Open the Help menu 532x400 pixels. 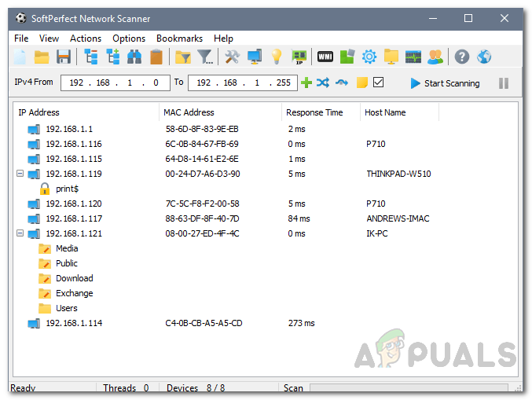[223, 39]
